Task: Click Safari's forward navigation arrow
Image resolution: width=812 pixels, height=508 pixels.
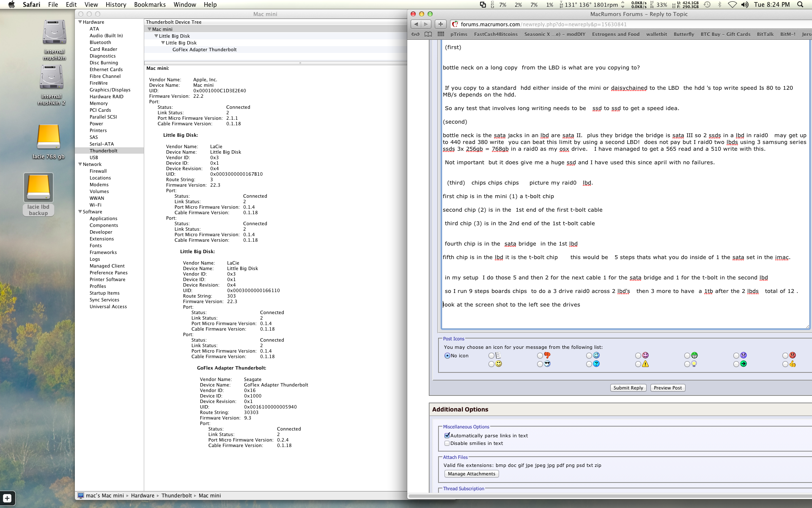Action: 426,24
